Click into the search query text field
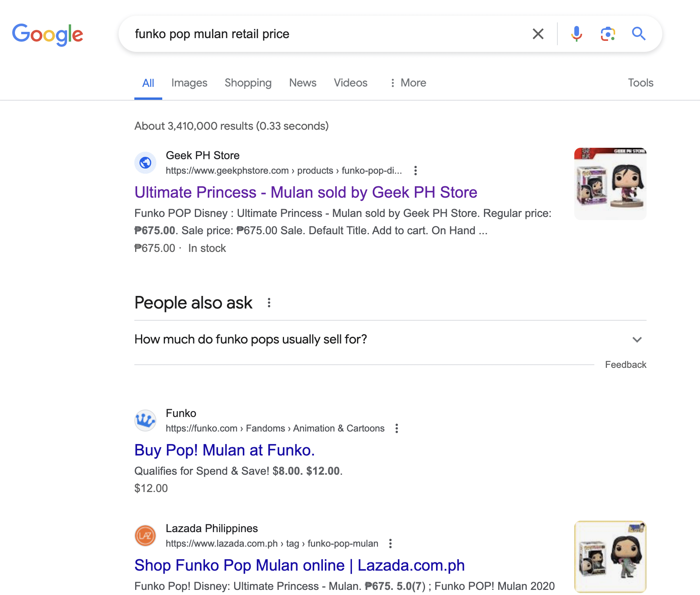 [x=314, y=34]
